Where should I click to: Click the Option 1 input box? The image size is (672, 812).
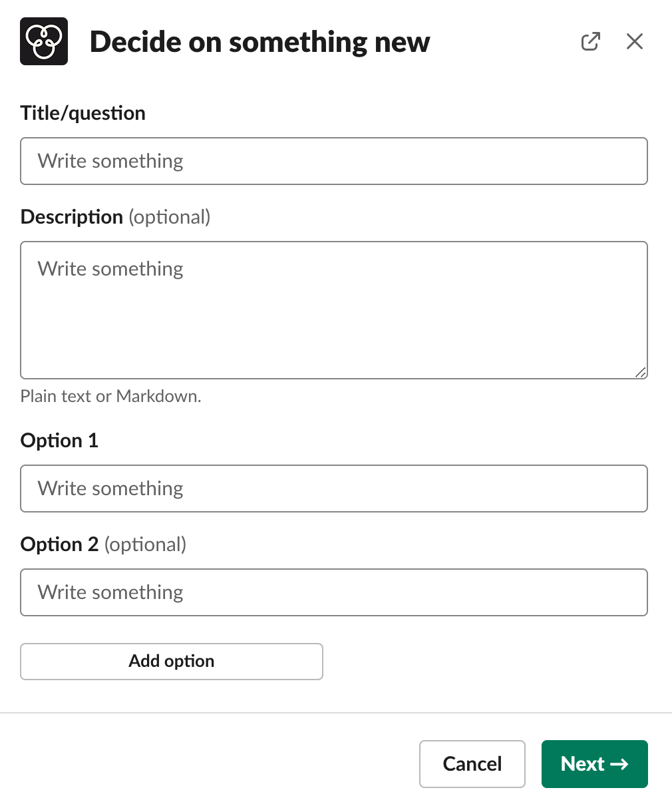coord(333,489)
